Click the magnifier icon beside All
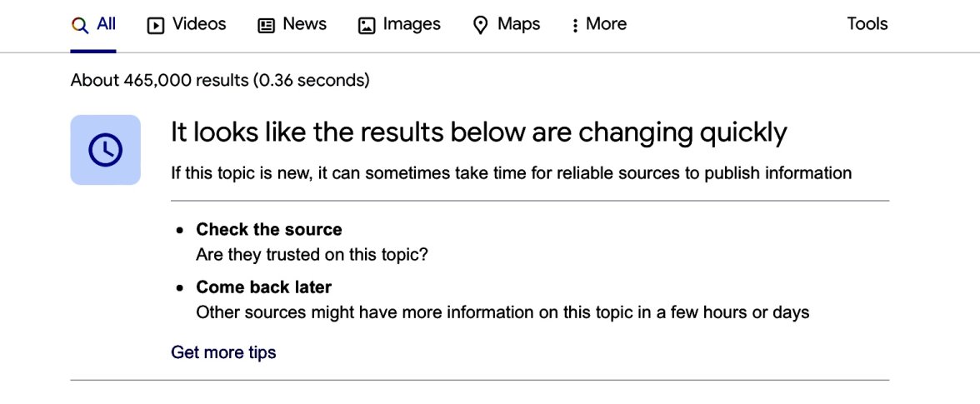Image resolution: width=980 pixels, height=404 pixels. [80, 25]
